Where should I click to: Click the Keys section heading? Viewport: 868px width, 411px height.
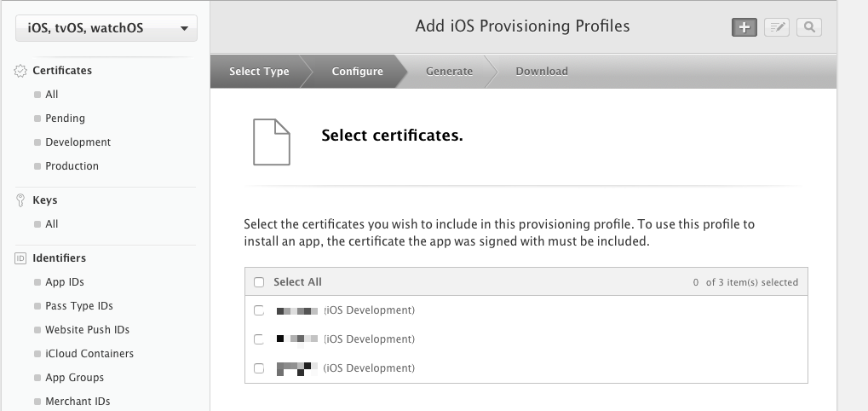(45, 200)
